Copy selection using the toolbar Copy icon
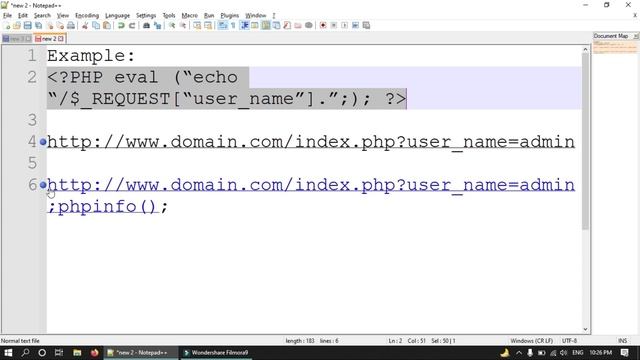 coord(96,25)
